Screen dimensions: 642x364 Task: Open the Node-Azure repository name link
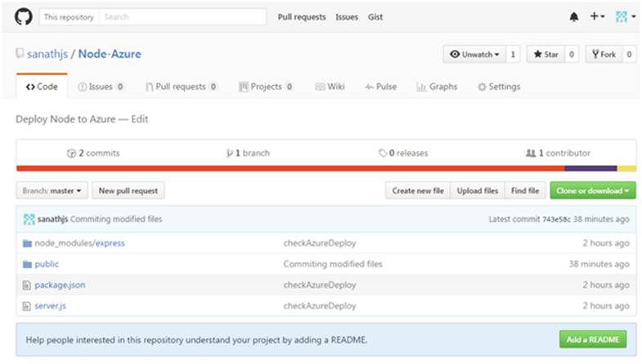point(110,54)
